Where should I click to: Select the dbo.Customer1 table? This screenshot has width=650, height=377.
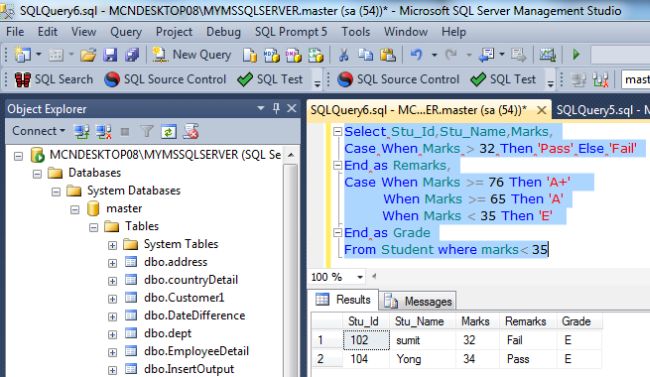tap(184, 298)
